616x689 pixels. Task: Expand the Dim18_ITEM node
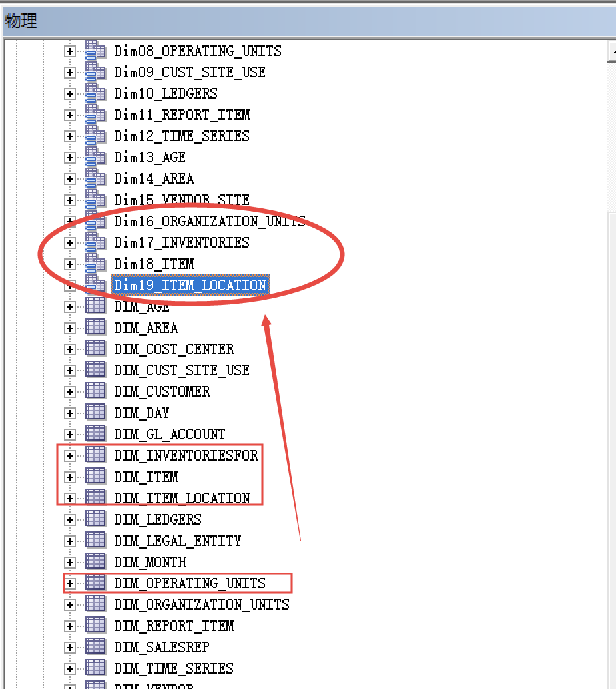point(69,264)
